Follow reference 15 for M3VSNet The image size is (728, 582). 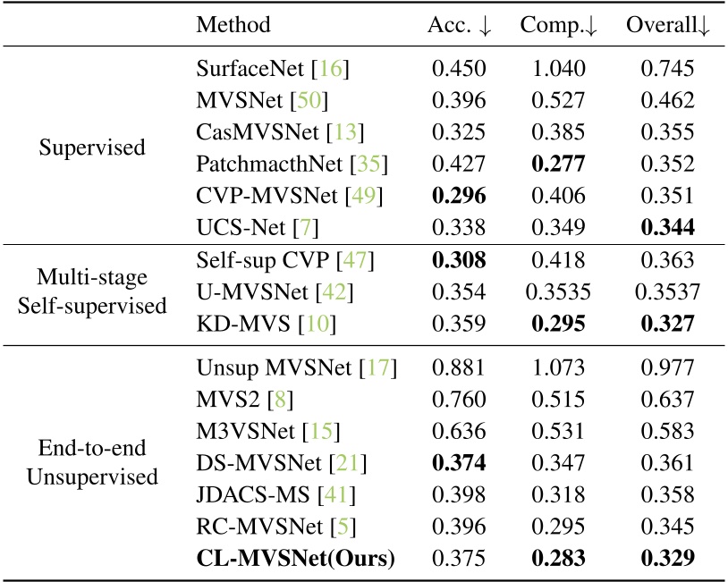tap(321, 431)
